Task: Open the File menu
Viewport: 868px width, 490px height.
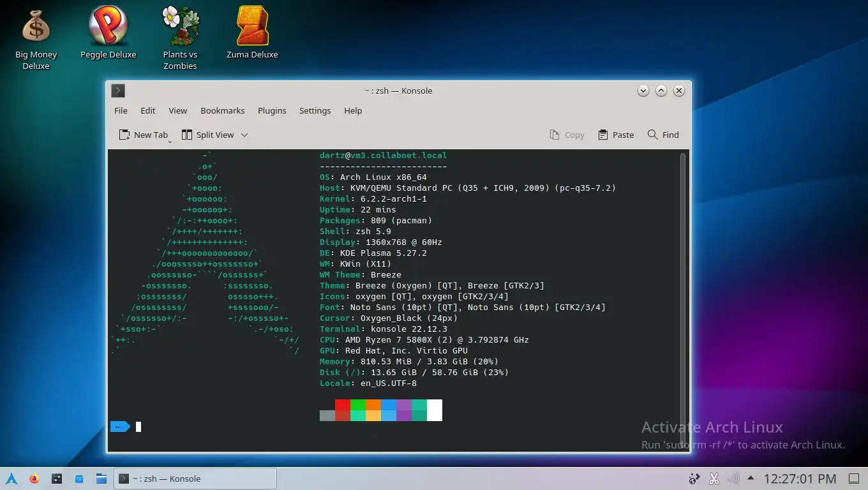Action: pyautogui.click(x=121, y=110)
